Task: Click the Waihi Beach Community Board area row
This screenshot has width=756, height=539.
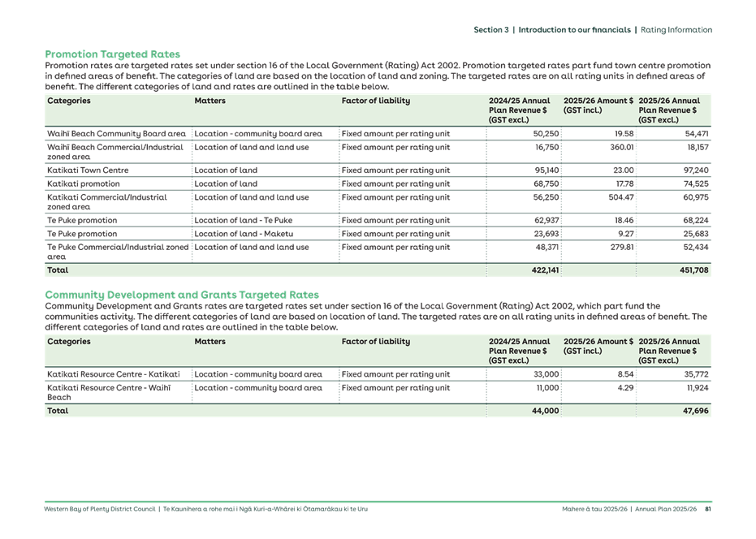Action: [x=114, y=133]
